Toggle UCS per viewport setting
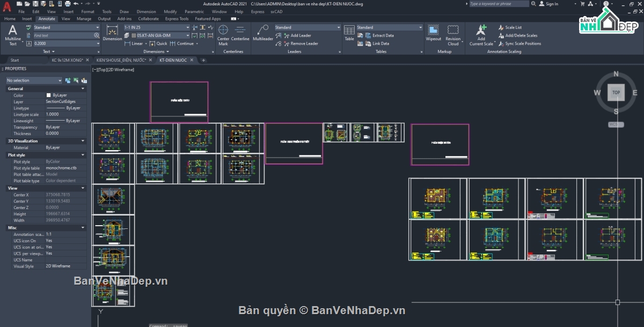Viewport: 644px width, 327px height. point(49,254)
